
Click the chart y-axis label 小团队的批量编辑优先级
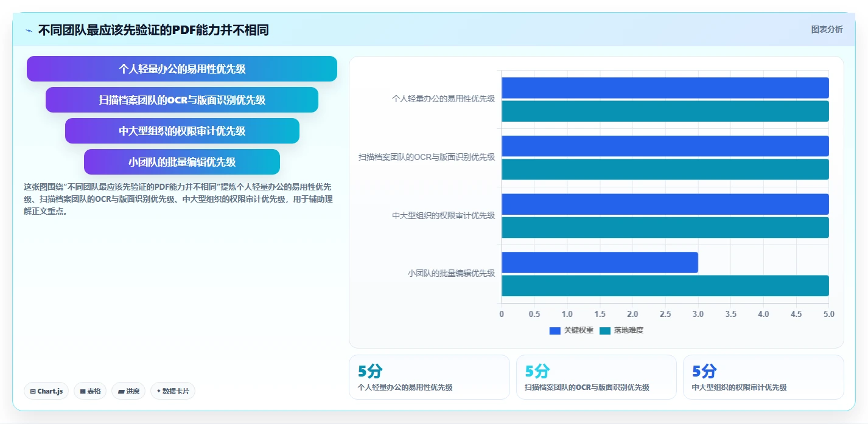pos(452,274)
